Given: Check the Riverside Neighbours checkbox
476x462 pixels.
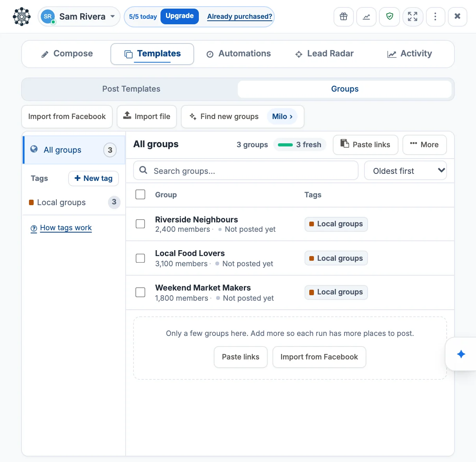Looking at the screenshot, I should tap(140, 224).
